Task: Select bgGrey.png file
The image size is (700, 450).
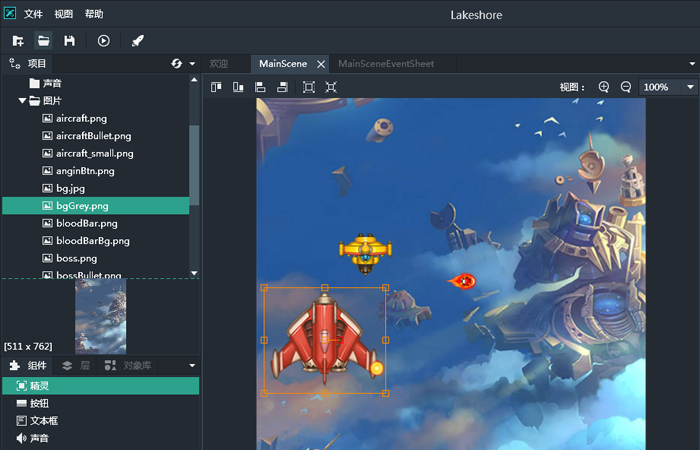Action: tap(96, 206)
